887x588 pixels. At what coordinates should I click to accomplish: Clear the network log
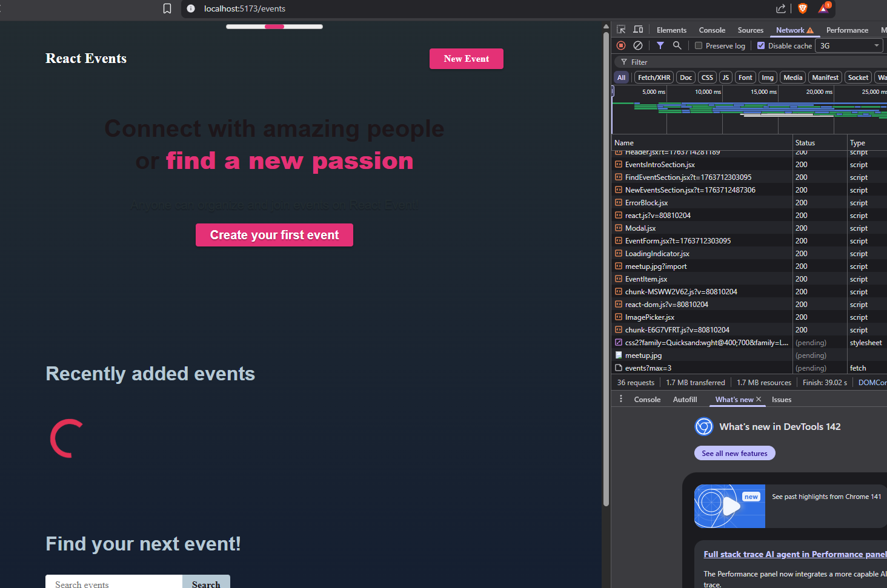(x=638, y=45)
